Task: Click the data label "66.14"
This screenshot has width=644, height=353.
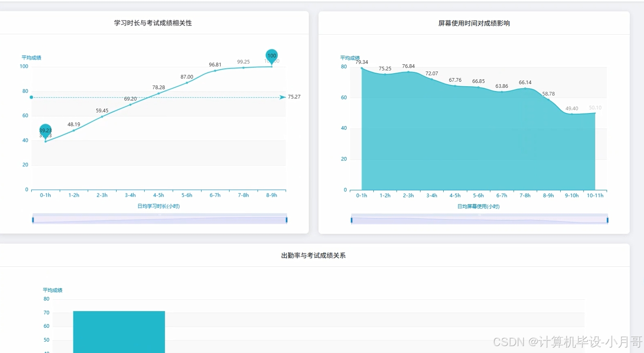Action: coord(525,83)
